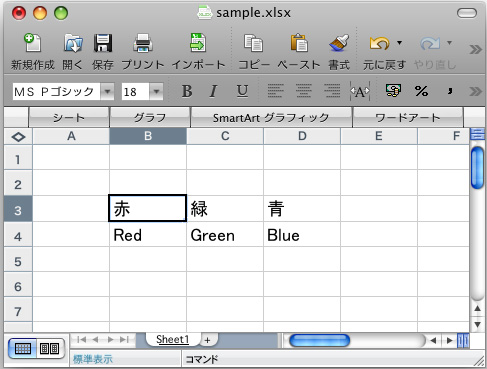Apply comma style
The width and height of the screenshot is (487, 369).
point(450,91)
